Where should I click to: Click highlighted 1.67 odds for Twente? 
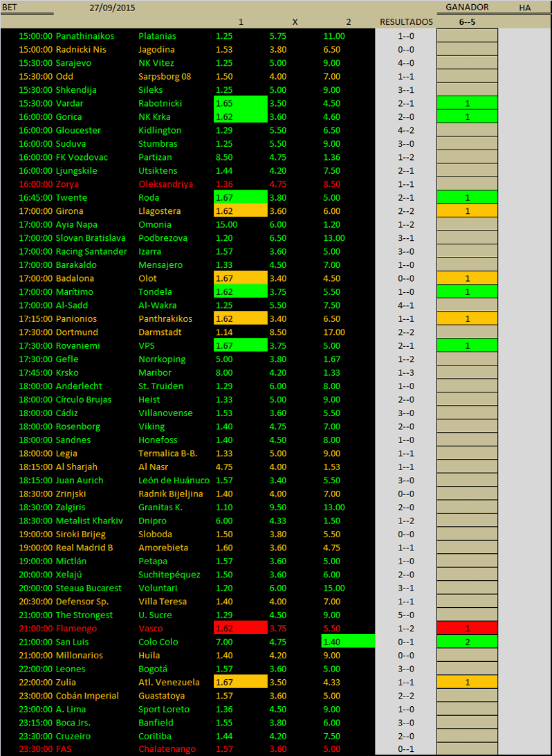[x=240, y=197]
